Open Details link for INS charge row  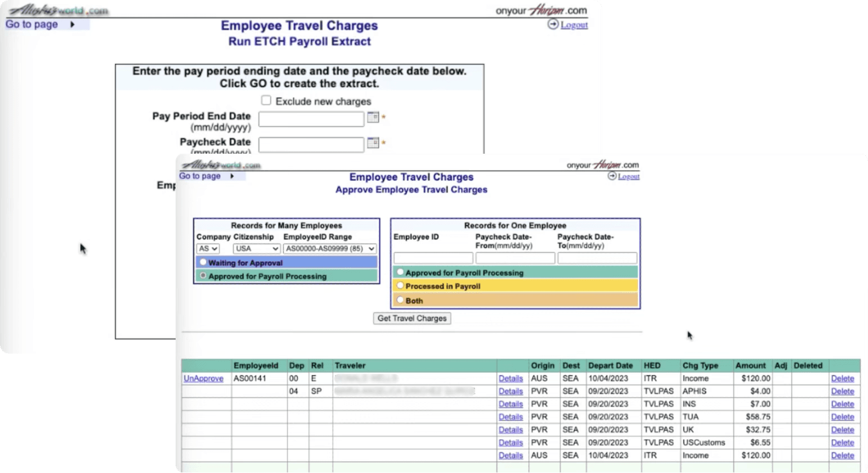click(511, 404)
